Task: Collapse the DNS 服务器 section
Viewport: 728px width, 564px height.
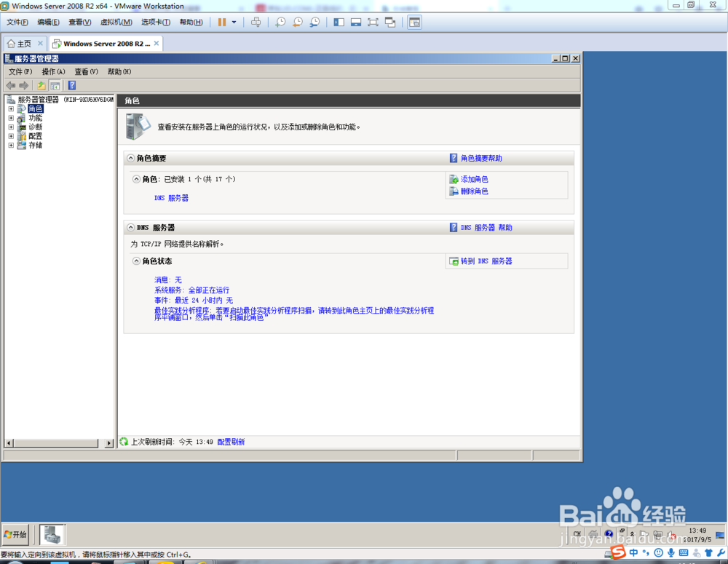Action: click(131, 228)
